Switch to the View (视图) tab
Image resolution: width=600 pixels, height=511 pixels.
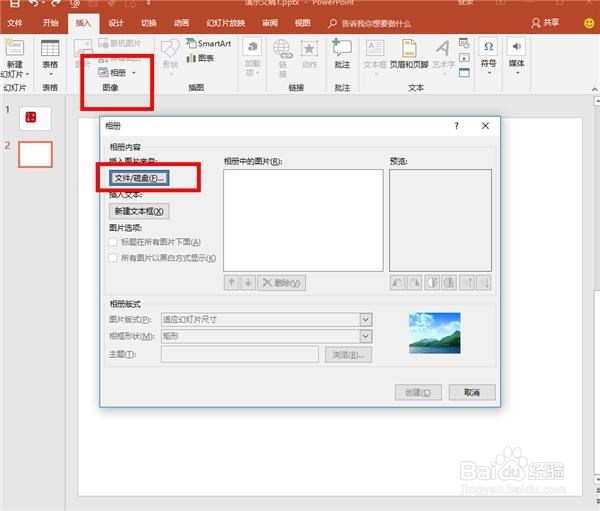click(x=302, y=23)
